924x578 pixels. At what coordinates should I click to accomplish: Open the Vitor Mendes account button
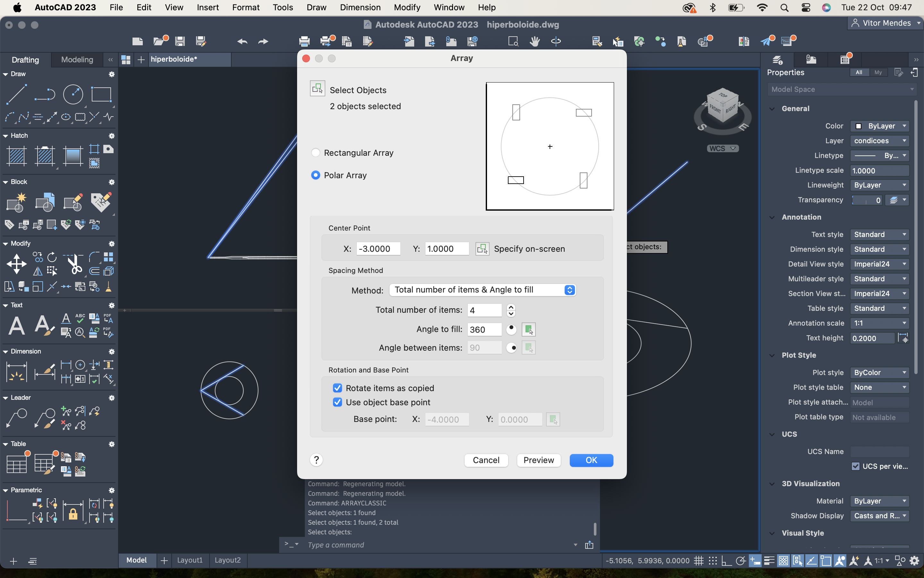(885, 23)
